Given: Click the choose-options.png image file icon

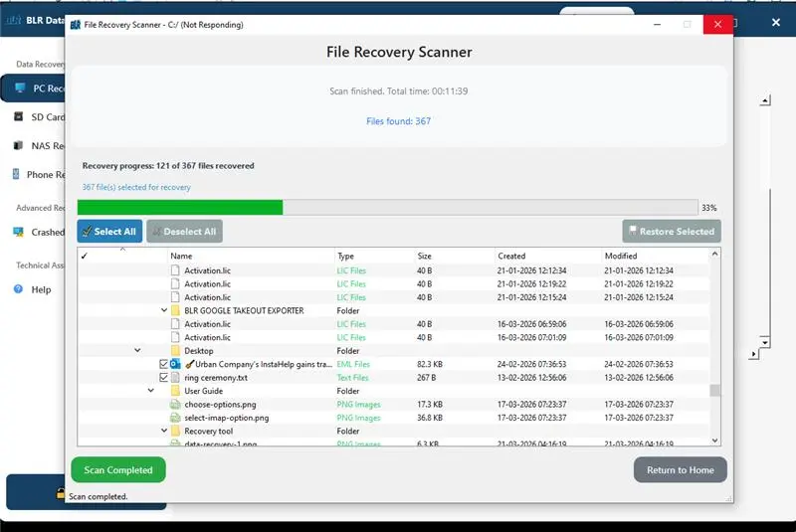Looking at the screenshot, I should [x=176, y=405].
